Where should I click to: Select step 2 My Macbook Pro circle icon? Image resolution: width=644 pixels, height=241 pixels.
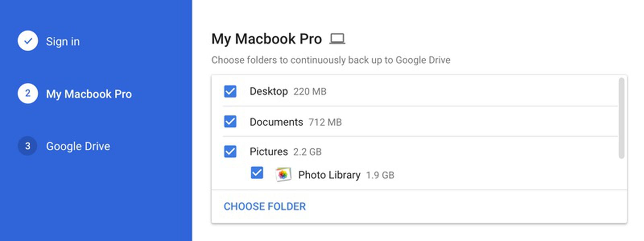pos(27,93)
